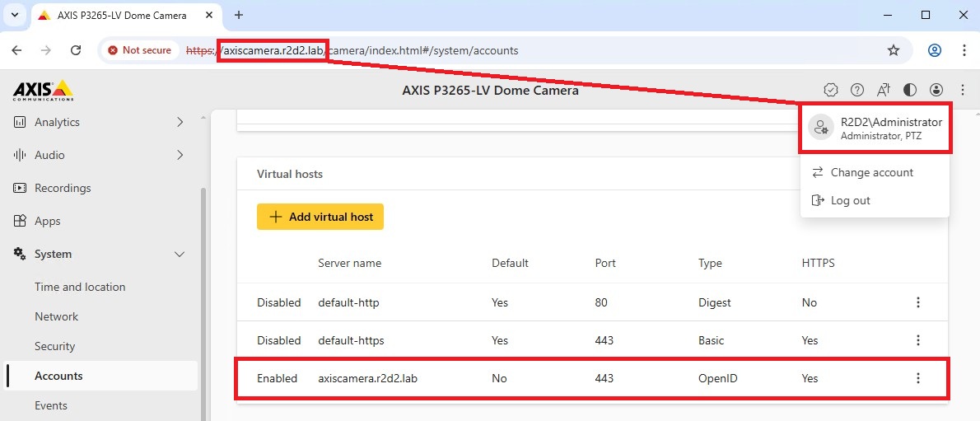Click the user account icon in header
980x421 pixels.
[936, 90]
